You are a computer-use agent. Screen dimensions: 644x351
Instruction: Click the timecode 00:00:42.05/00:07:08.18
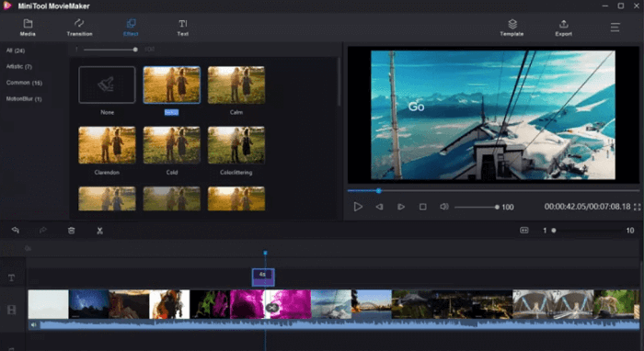click(587, 207)
